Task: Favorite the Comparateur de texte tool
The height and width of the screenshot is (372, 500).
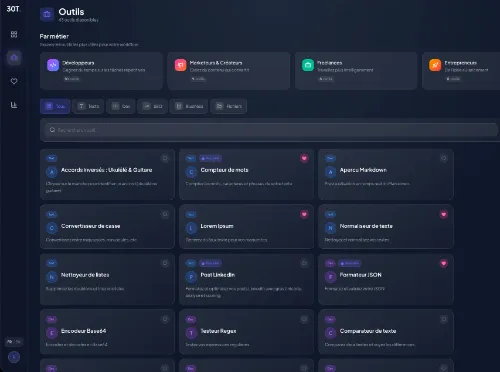Action: click(443, 319)
